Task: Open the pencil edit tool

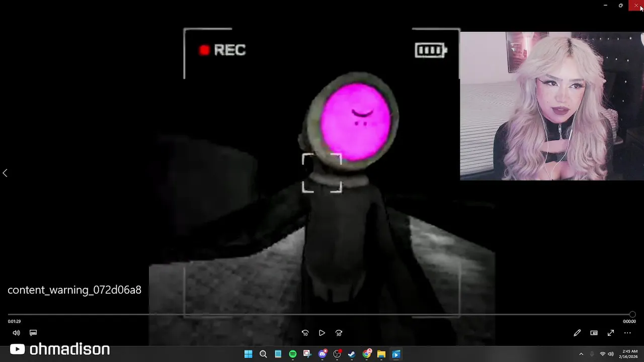Action: pyautogui.click(x=577, y=333)
